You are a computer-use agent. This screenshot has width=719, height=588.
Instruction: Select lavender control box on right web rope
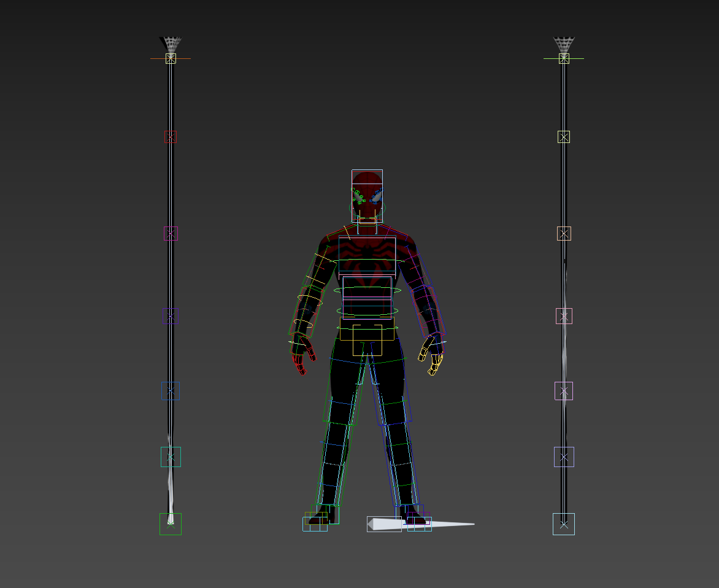tap(564, 457)
